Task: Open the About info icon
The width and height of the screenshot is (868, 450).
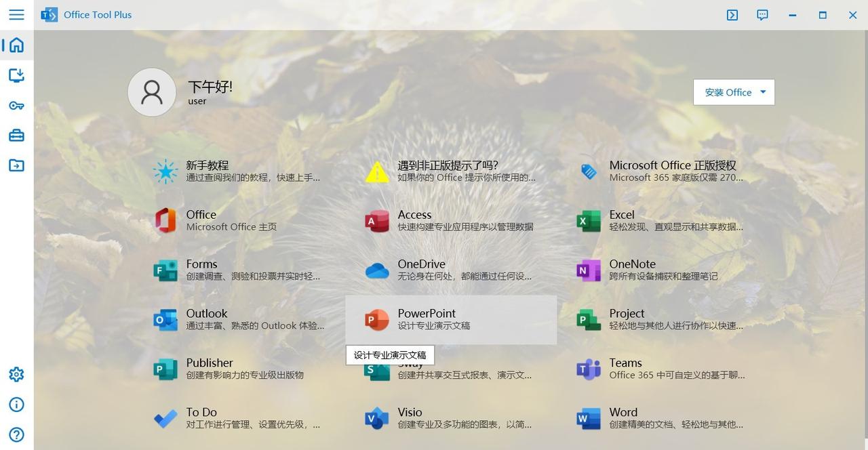Action: [16, 405]
